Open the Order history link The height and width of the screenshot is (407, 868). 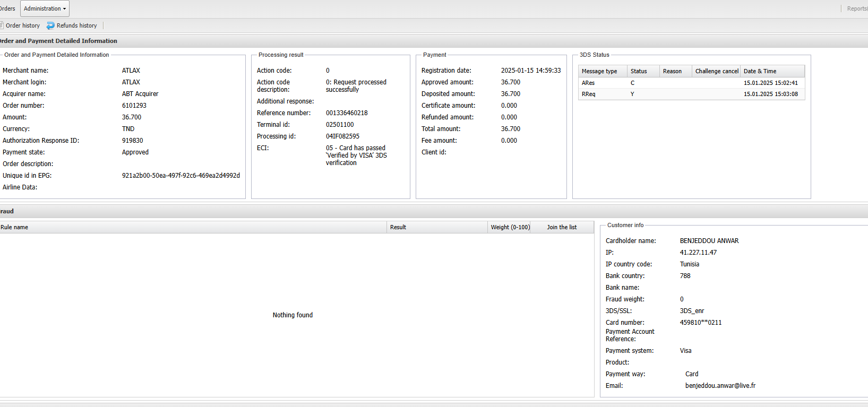coord(22,25)
